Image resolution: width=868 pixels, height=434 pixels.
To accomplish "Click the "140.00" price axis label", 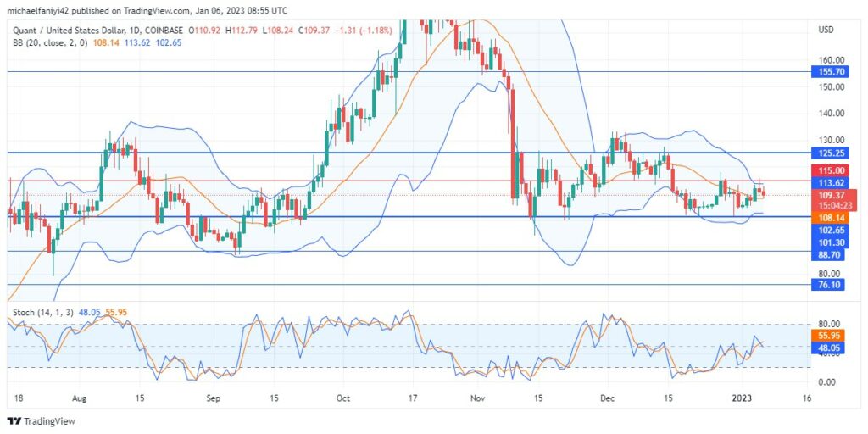I will [x=832, y=114].
